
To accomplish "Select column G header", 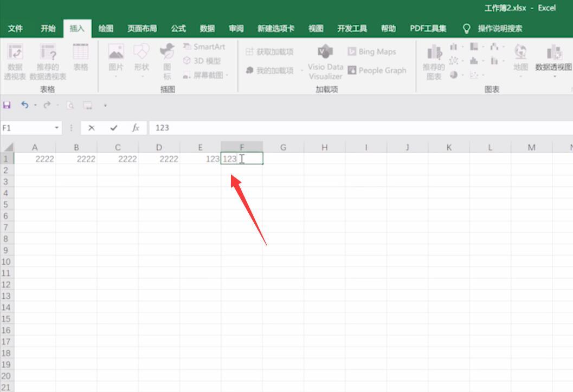I will click(x=283, y=147).
